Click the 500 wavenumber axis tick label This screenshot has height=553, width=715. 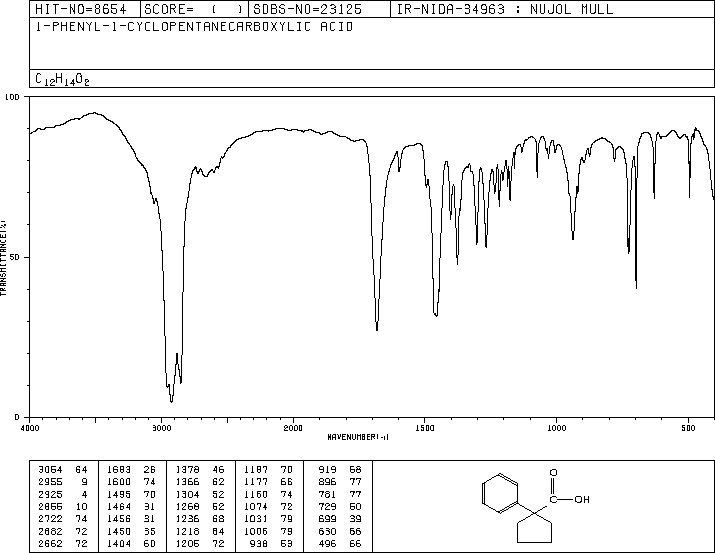[x=688, y=428]
